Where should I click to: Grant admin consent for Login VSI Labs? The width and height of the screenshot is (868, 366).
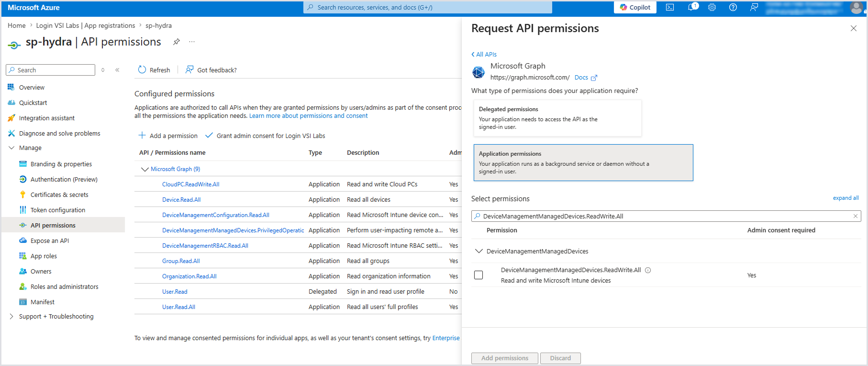pos(265,136)
